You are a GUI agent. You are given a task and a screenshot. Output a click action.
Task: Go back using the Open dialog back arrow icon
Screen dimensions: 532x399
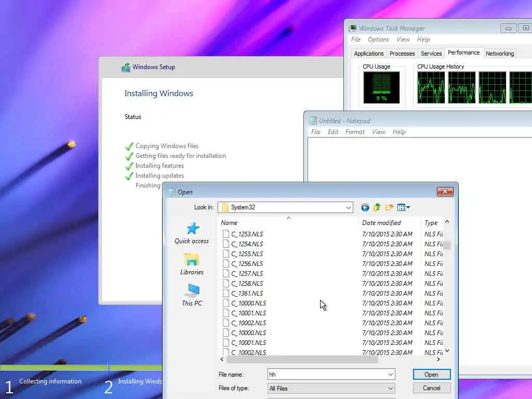click(x=365, y=207)
